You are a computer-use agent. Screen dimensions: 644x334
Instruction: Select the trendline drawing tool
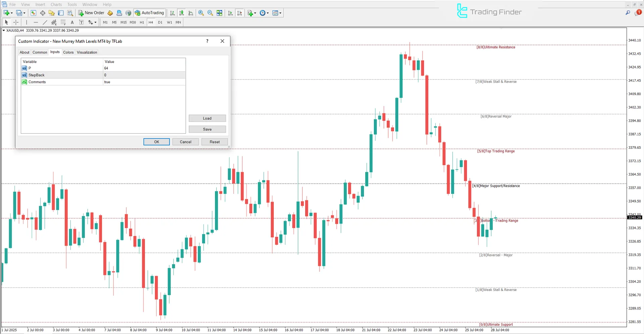[x=45, y=22]
